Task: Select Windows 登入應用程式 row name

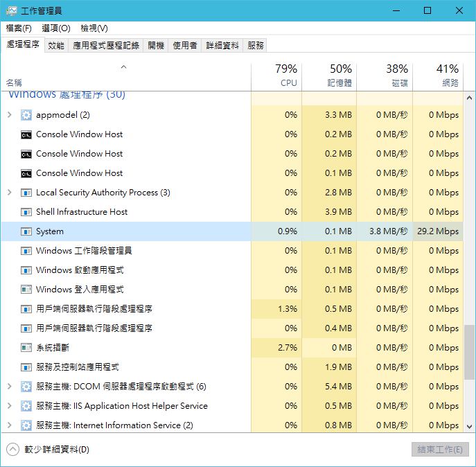Action: (x=80, y=290)
